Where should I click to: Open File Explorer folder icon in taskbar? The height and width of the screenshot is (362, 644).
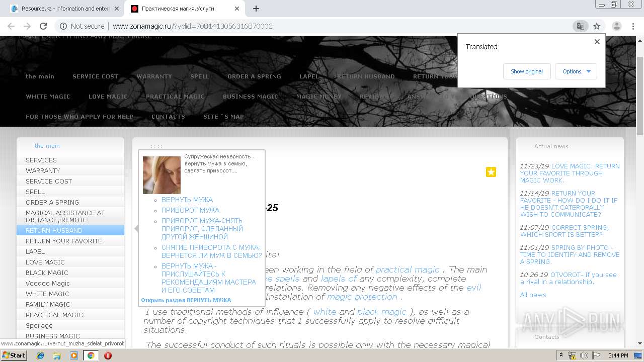(57, 355)
